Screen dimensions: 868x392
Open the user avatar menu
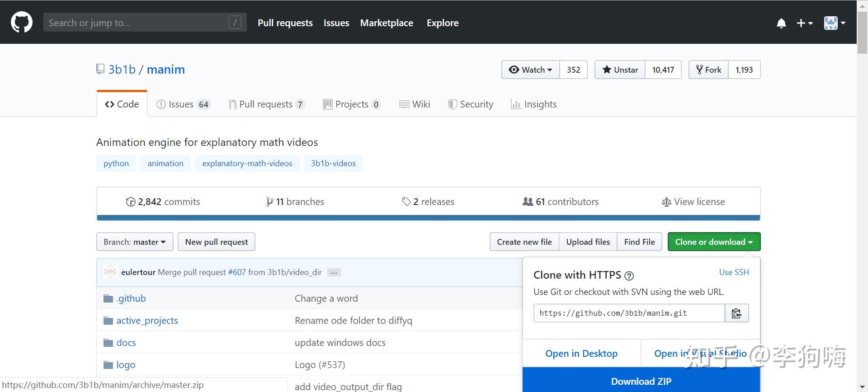click(835, 23)
